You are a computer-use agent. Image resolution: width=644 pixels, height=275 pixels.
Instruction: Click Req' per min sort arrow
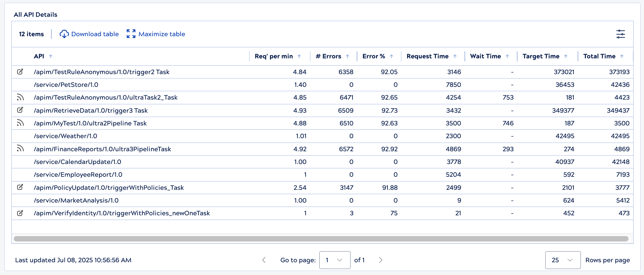pyautogui.click(x=299, y=56)
